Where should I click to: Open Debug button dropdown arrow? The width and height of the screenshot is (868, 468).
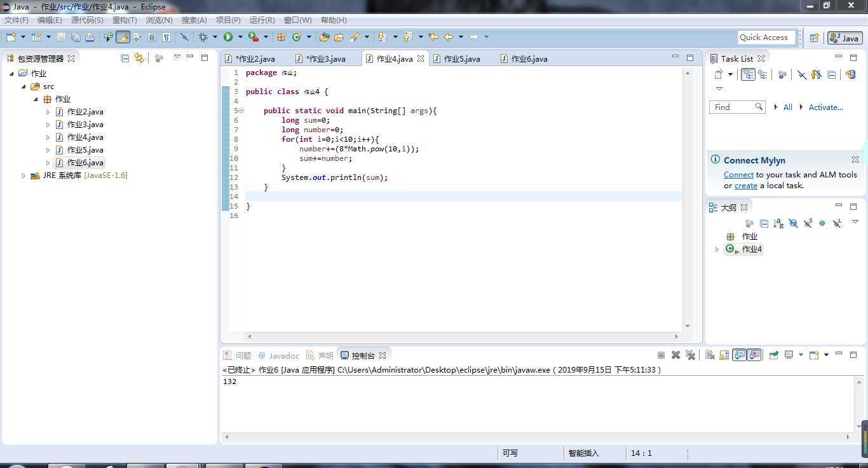pos(214,38)
